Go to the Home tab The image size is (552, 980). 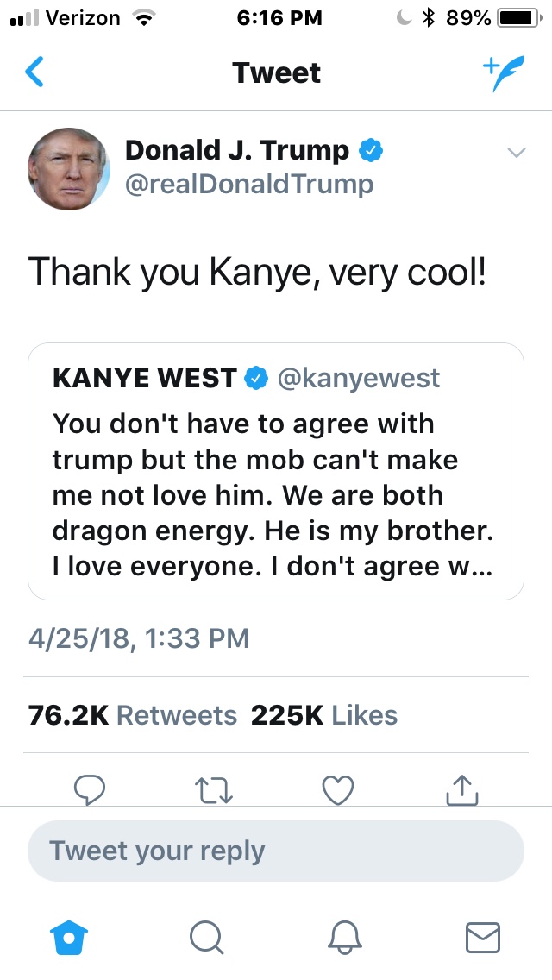(x=69, y=936)
